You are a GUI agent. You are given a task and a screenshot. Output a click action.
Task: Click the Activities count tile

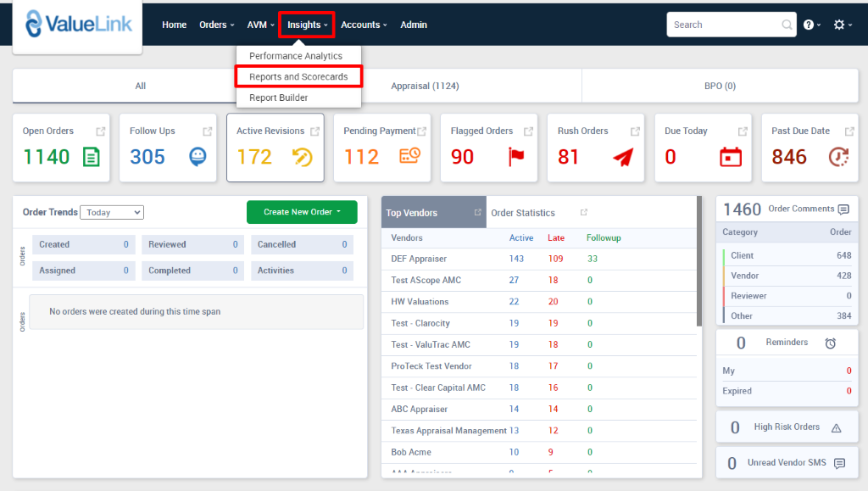coord(303,271)
